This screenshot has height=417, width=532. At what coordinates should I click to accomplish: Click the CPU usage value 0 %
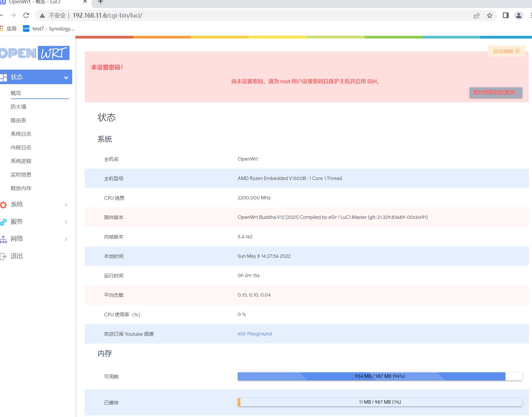pos(242,314)
